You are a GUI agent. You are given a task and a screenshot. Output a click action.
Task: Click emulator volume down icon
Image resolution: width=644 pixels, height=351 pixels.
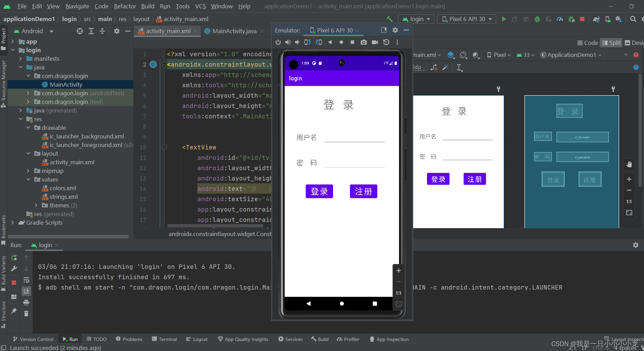tap(297, 42)
